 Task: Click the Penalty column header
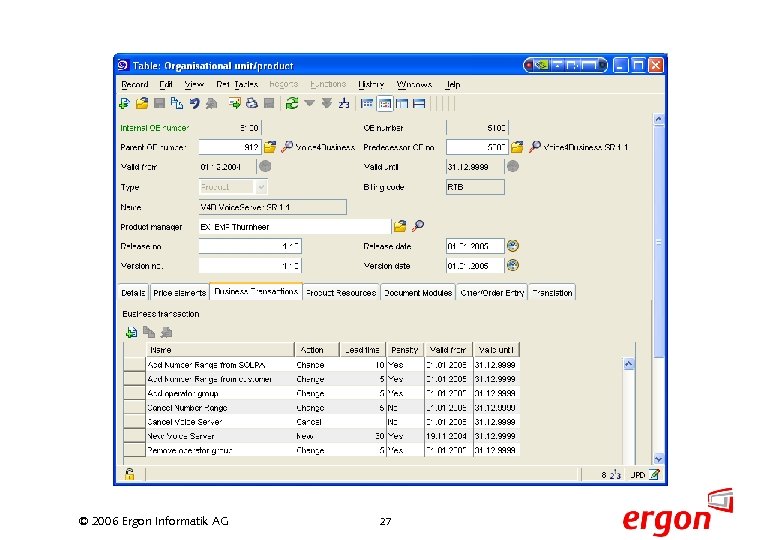point(404,350)
